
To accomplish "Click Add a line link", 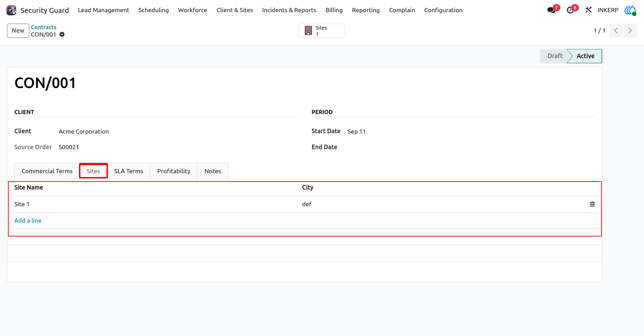I will (28, 221).
